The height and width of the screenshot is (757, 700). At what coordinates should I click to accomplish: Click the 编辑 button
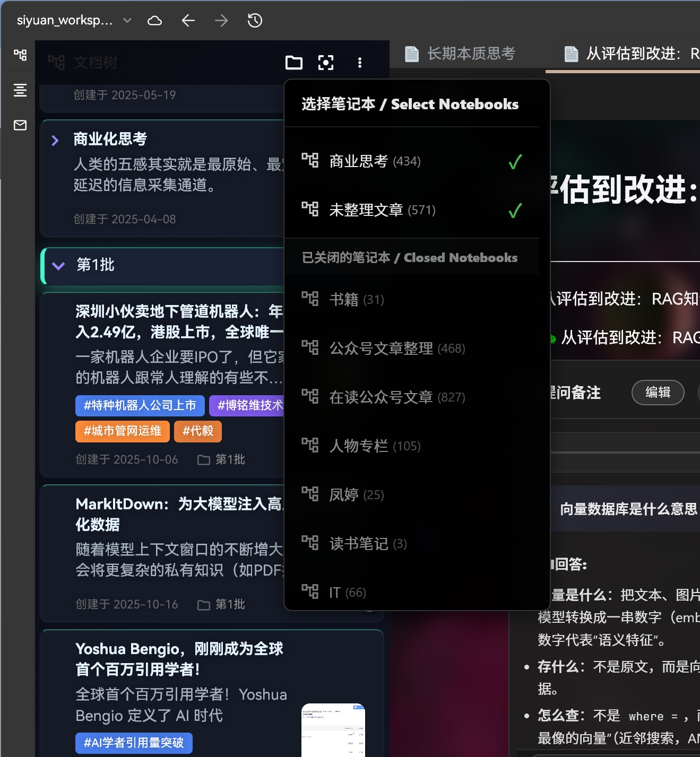(x=658, y=393)
